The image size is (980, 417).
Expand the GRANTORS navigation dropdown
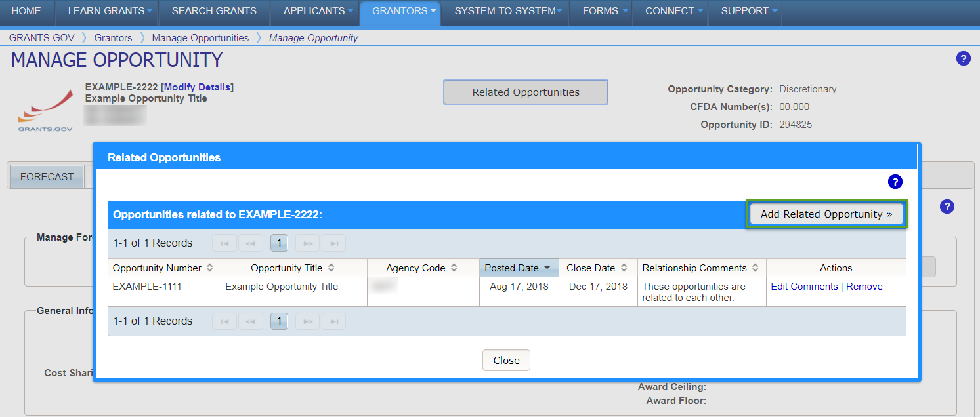pyautogui.click(x=400, y=11)
